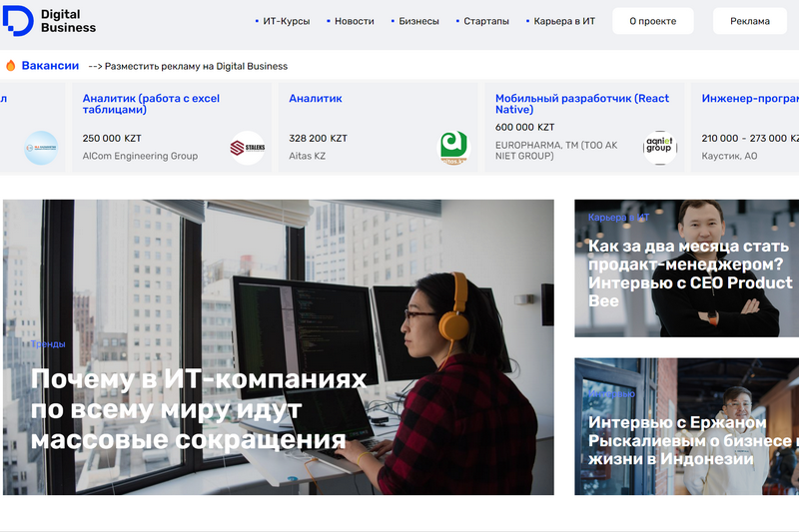Viewport: 799px width, 532px height.
Task: Open the Вакансии heading link
Action: (x=50, y=66)
